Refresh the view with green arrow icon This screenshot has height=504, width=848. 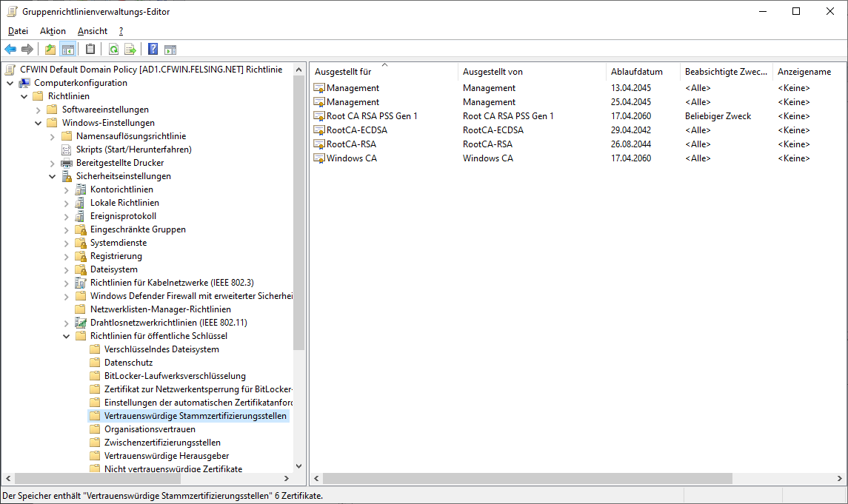pyautogui.click(x=113, y=50)
